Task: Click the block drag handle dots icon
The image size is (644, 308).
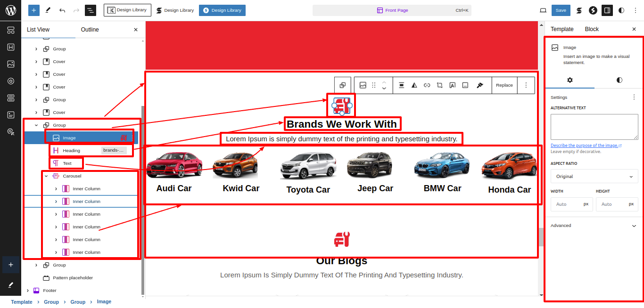Action: 374,85
